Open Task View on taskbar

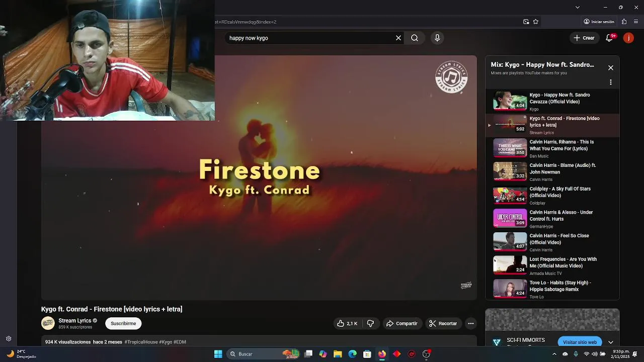click(x=308, y=354)
